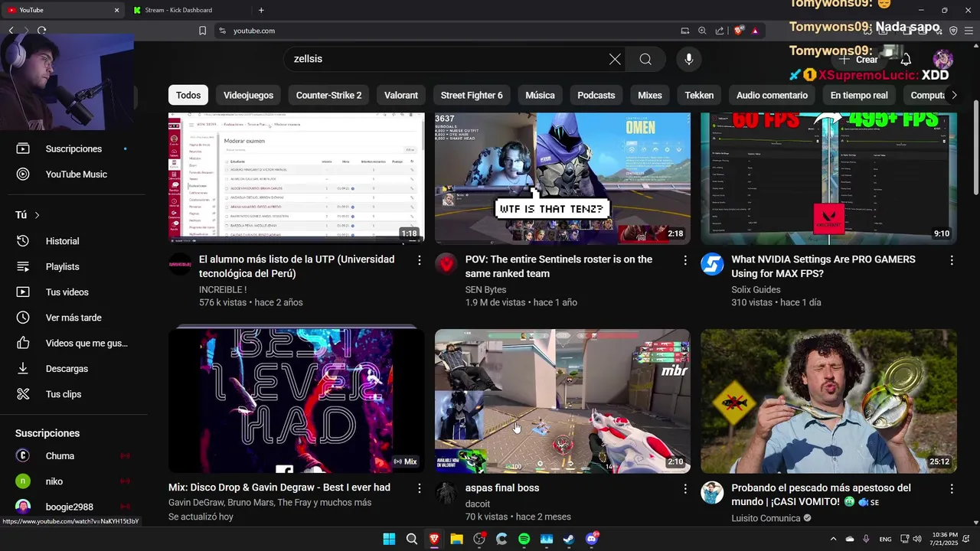Screen dimensions: 980x551
Task: Bookmark this page in the address bar
Action: coord(202,31)
